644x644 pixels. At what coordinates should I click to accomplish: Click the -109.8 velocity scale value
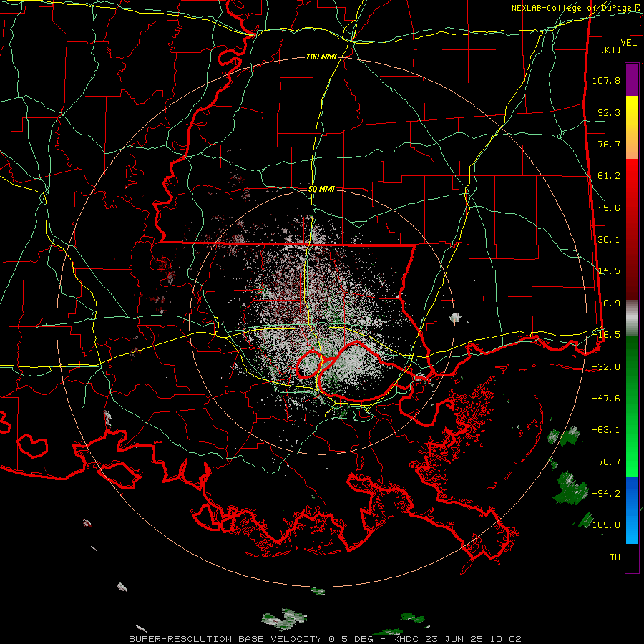coord(604,525)
